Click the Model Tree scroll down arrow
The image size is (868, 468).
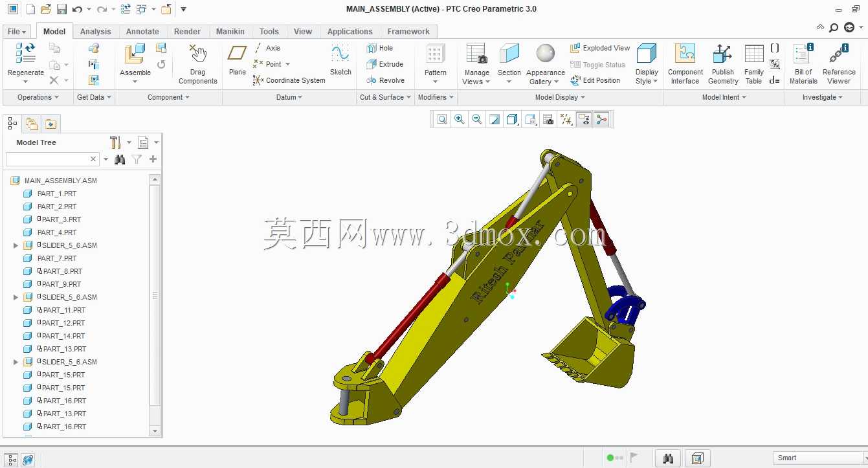pyautogui.click(x=155, y=430)
